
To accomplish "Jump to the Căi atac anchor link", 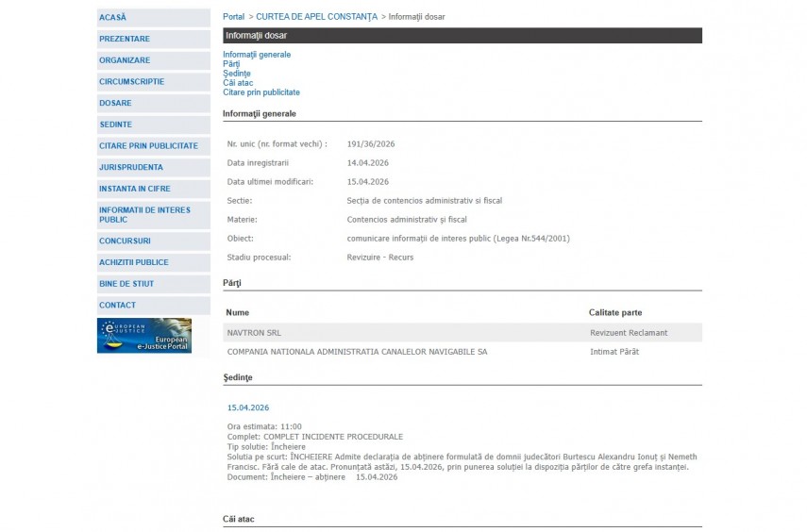I will click(x=238, y=83).
